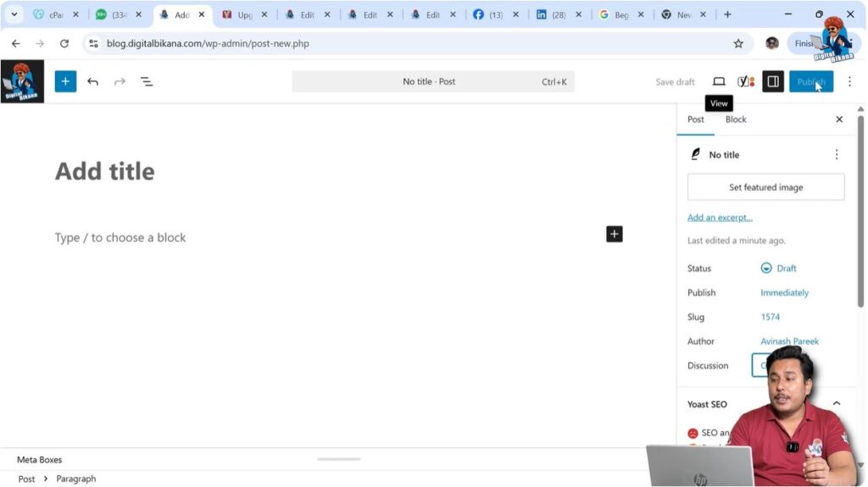Image resolution: width=868 pixels, height=487 pixels.
Task: Switch to the Block tab
Action: coord(736,119)
